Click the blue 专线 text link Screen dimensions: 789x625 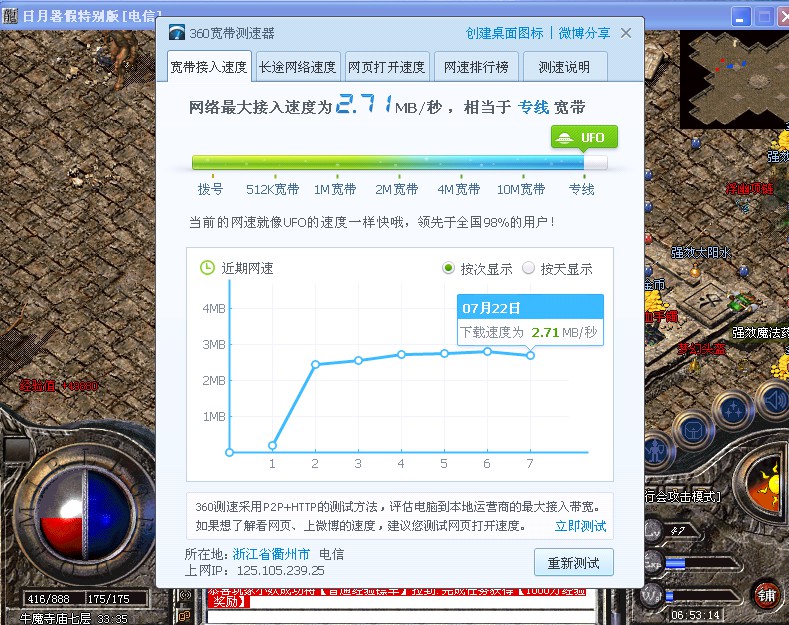tap(533, 107)
